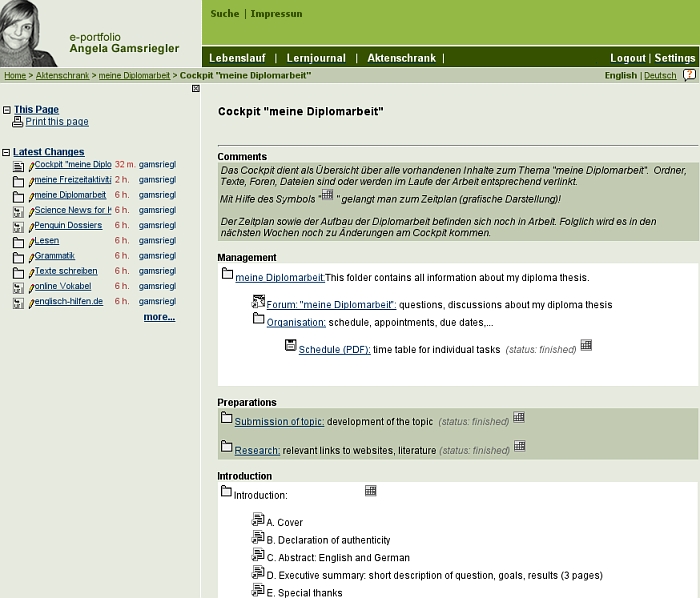Click the calendar icon after Submission of topic

point(519,417)
